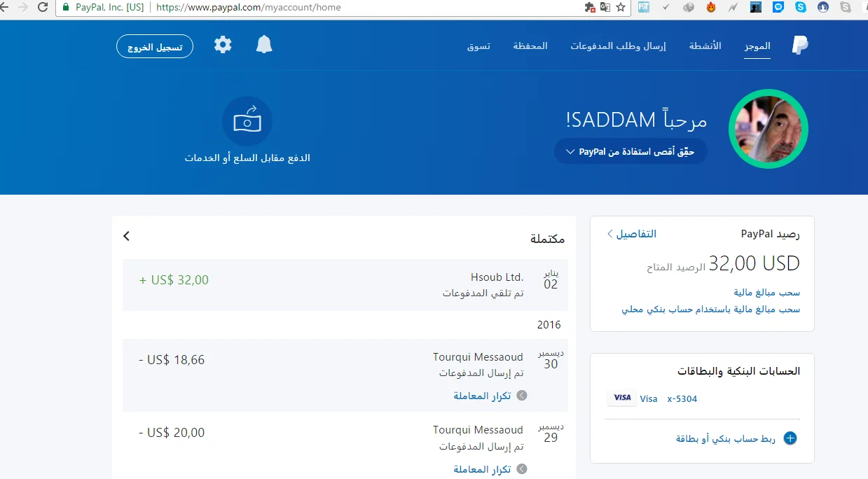
Task: Open the 'الأنشطة' activity tab
Action: (705, 46)
